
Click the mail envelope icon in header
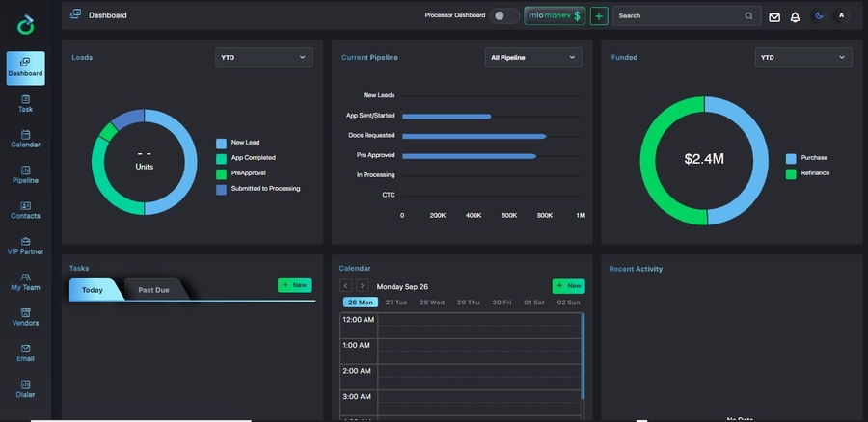coord(774,16)
